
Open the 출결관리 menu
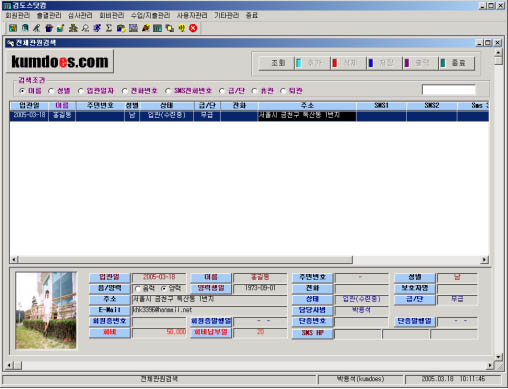[49, 16]
